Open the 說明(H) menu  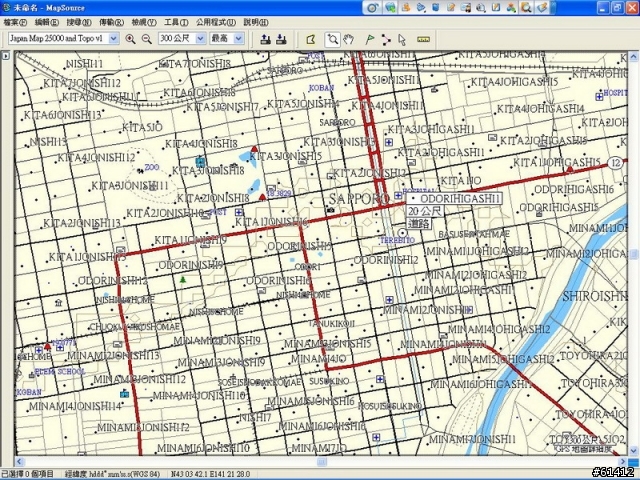pyautogui.click(x=256, y=22)
